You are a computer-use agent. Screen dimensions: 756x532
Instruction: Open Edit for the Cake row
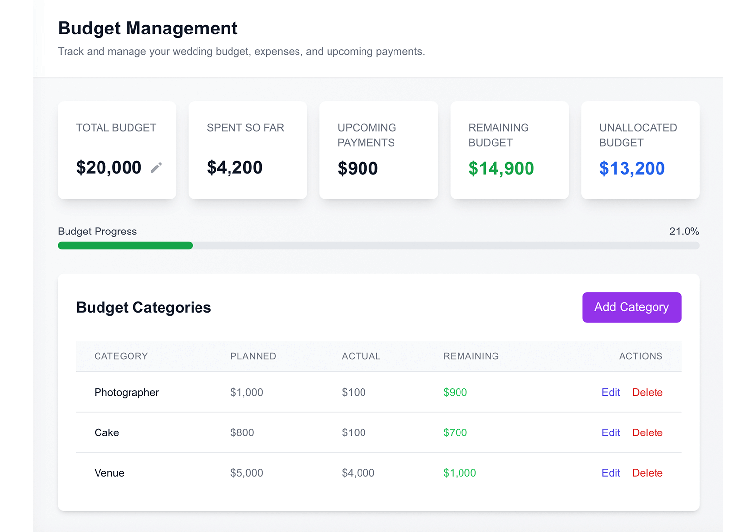(610, 432)
